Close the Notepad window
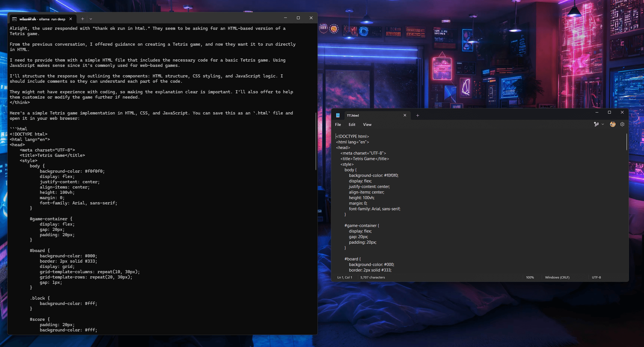Screen dimensions: 644x347 [622, 112]
